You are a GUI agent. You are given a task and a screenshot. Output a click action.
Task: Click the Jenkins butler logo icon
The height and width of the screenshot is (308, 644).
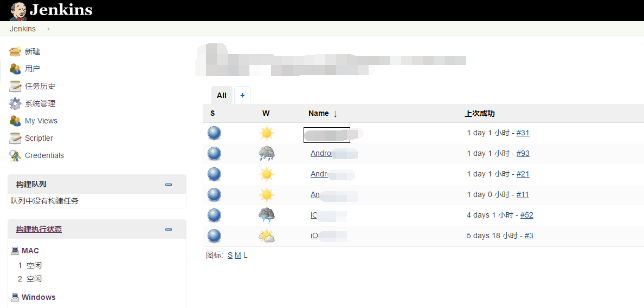coord(18,10)
